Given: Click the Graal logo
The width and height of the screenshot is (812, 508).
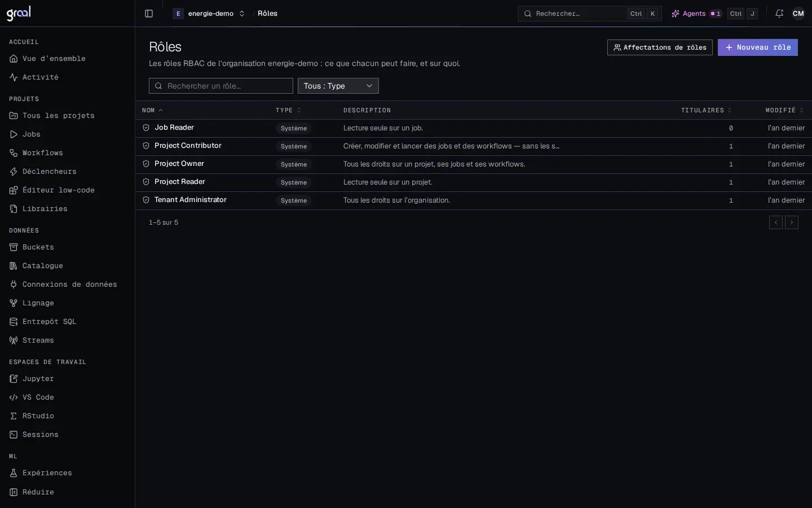Looking at the screenshot, I should [x=19, y=13].
